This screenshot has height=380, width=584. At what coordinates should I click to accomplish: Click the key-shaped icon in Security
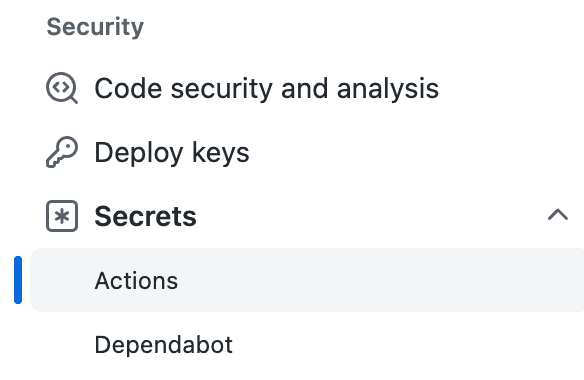[x=62, y=152]
